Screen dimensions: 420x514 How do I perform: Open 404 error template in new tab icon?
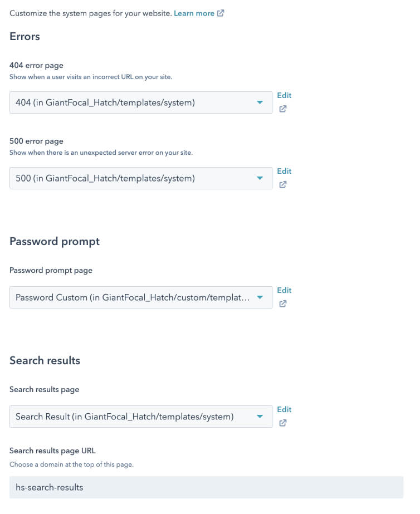(282, 109)
